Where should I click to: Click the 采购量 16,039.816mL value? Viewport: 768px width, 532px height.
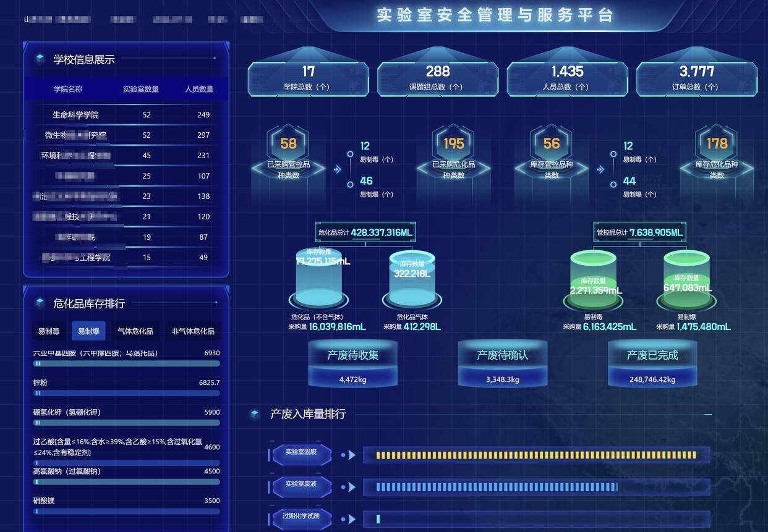pos(337,327)
